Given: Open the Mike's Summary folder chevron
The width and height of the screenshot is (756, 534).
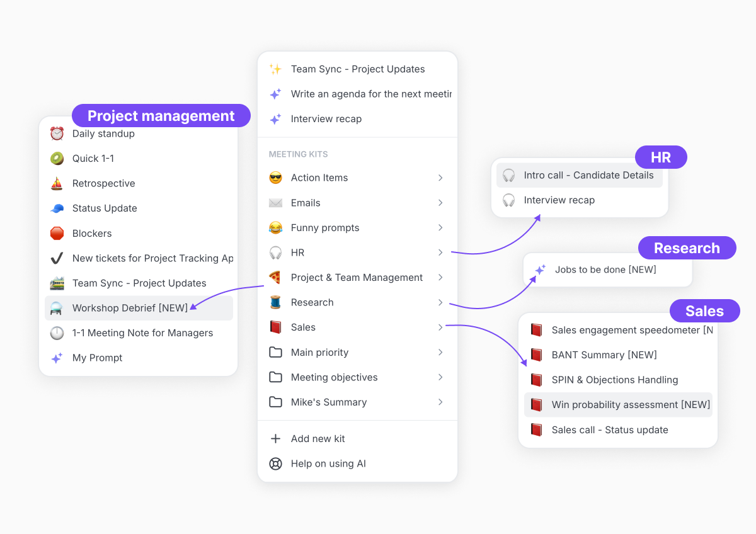Looking at the screenshot, I should [x=440, y=402].
